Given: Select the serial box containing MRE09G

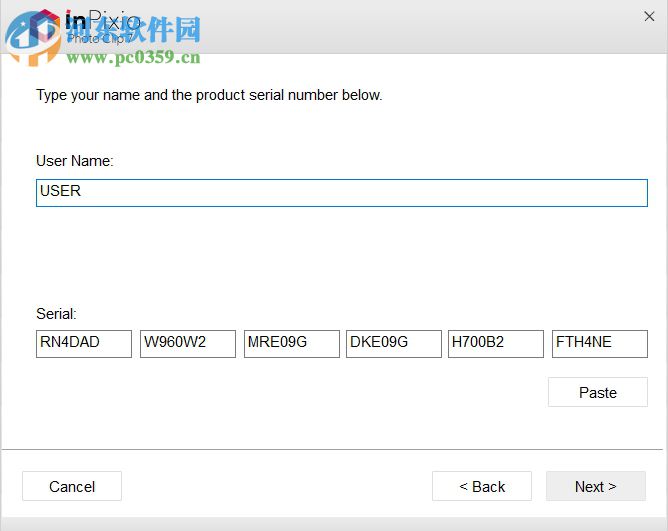Looking at the screenshot, I should click(x=292, y=343).
